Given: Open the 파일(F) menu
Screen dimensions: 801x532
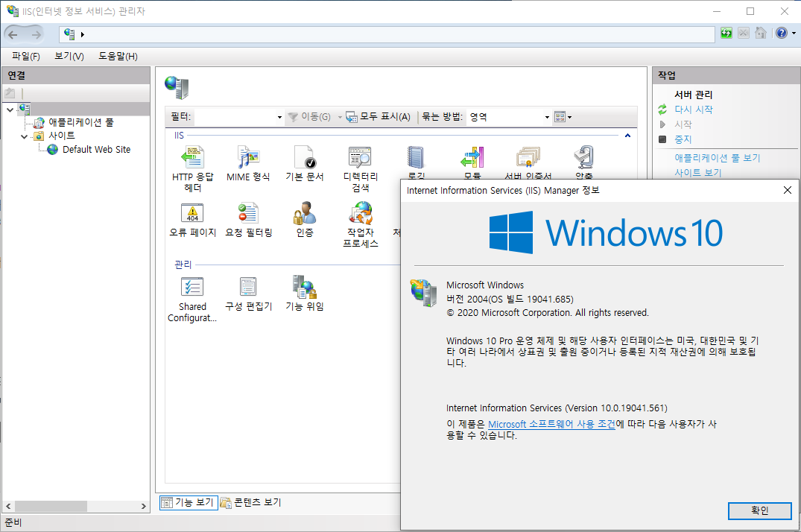Looking at the screenshot, I should tap(26, 56).
